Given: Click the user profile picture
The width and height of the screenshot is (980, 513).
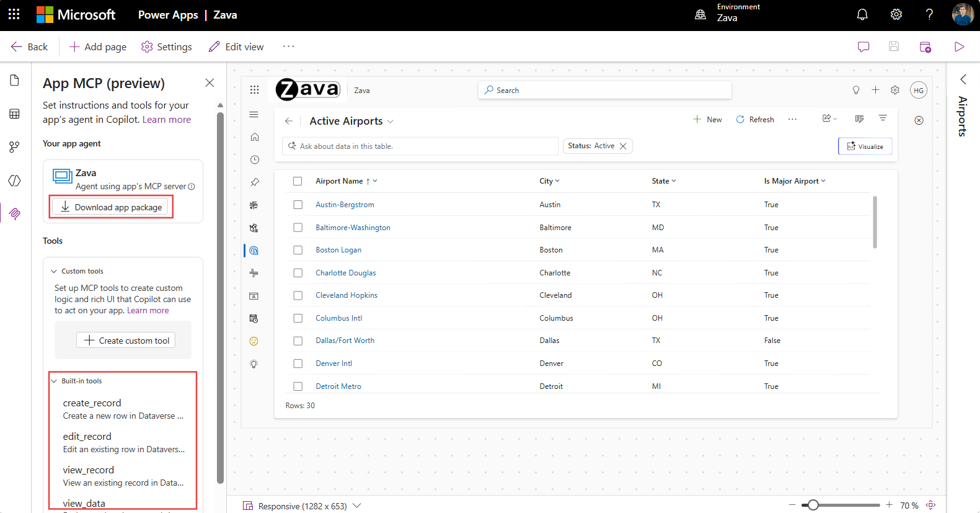Looking at the screenshot, I should tap(963, 14).
